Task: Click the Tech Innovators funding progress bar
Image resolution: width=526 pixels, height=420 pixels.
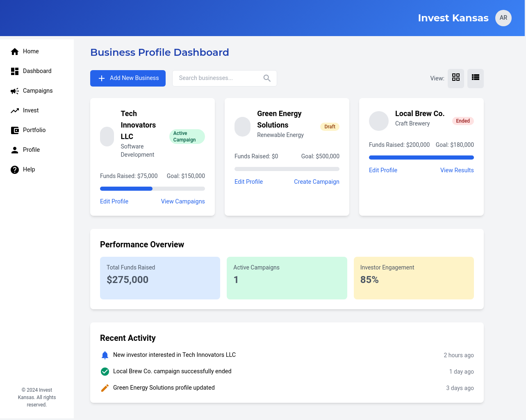Action: click(153, 189)
